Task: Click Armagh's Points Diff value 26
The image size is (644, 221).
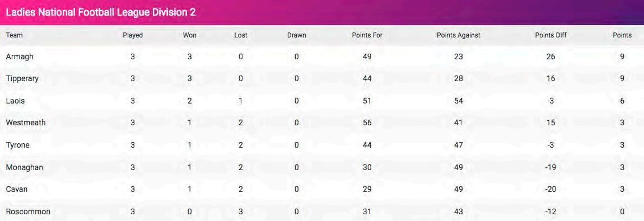Action: pos(551,57)
